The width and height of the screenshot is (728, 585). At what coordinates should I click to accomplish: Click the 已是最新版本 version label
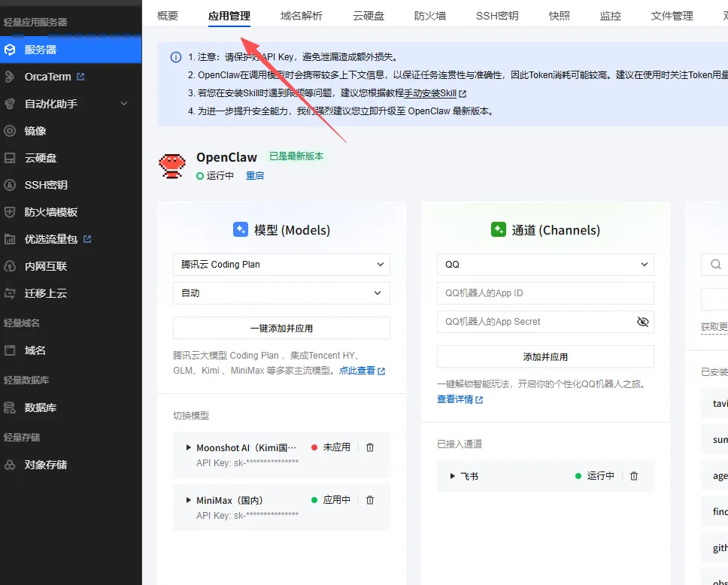[x=296, y=156]
